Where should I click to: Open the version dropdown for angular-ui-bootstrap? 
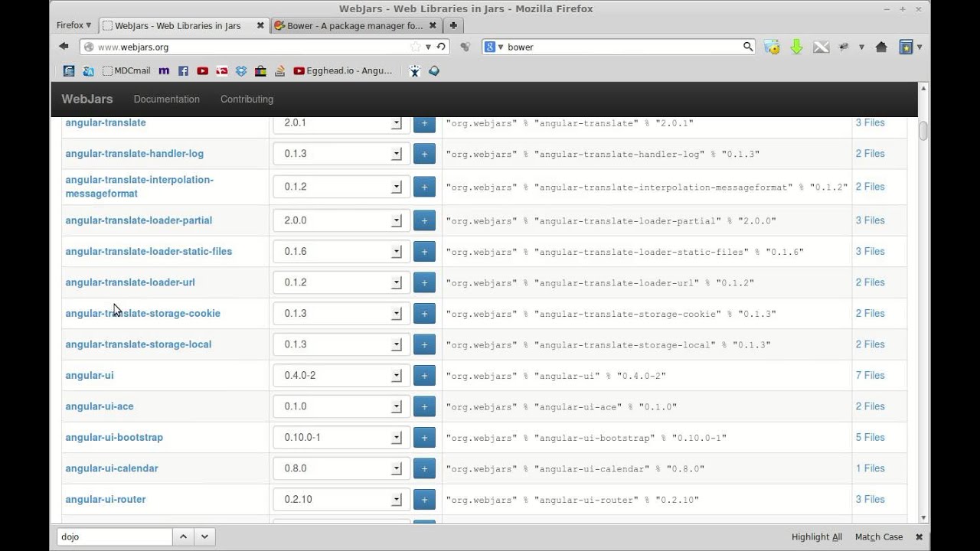coord(341,437)
